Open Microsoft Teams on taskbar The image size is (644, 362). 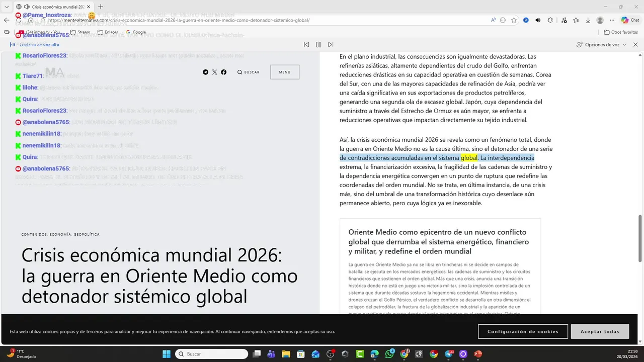(271, 354)
